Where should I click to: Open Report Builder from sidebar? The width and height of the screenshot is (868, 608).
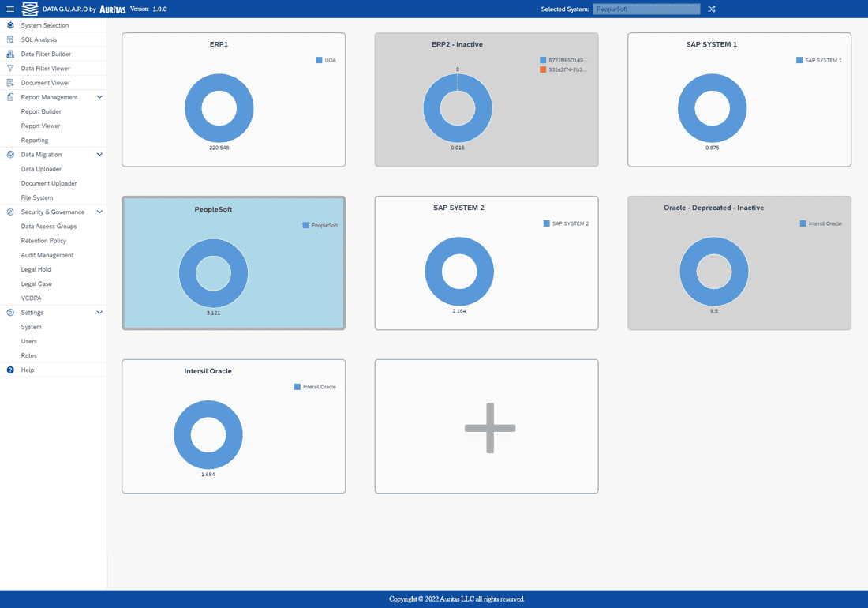(x=41, y=111)
